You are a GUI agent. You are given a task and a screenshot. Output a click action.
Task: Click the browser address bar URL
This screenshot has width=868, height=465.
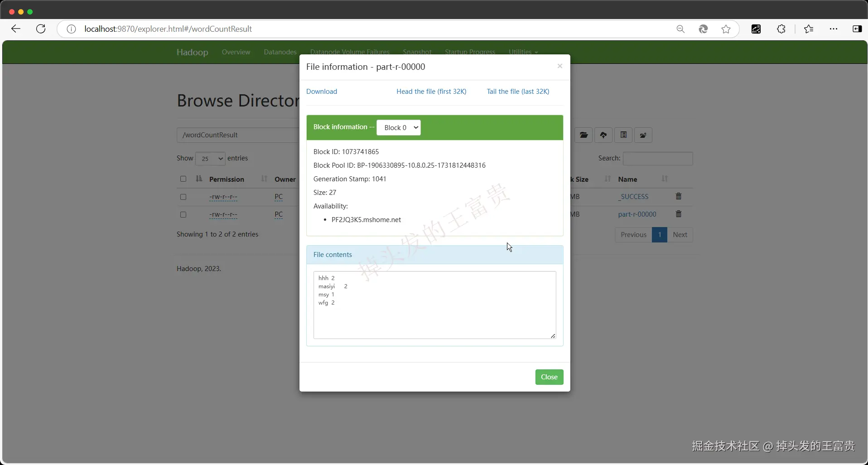point(168,29)
